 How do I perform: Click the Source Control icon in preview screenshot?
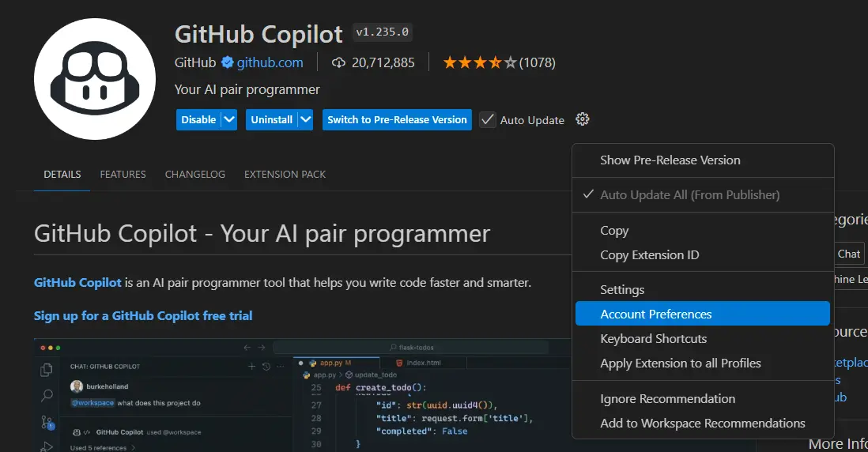coord(47,422)
